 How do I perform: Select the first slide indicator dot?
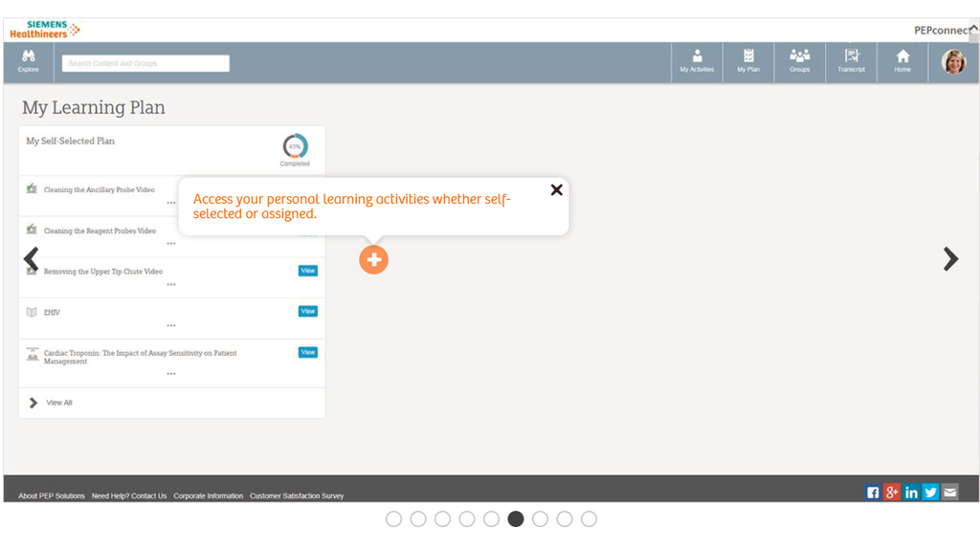pos(393,518)
